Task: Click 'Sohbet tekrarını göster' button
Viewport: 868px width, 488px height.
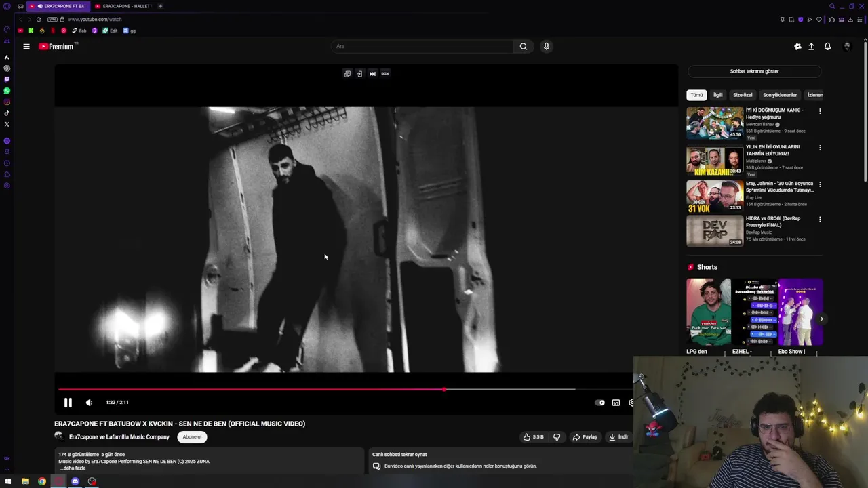Action: [x=754, y=71]
